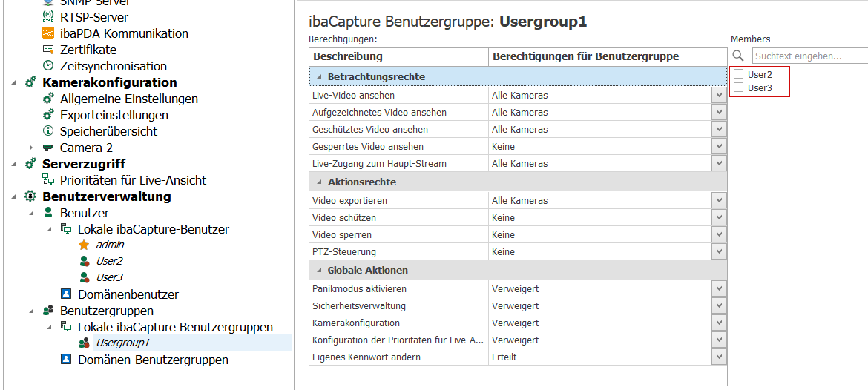This screenshot has width=868, height=390.
Task: Open the Live-Video ansehen dropdown
Action: (719, 95)
